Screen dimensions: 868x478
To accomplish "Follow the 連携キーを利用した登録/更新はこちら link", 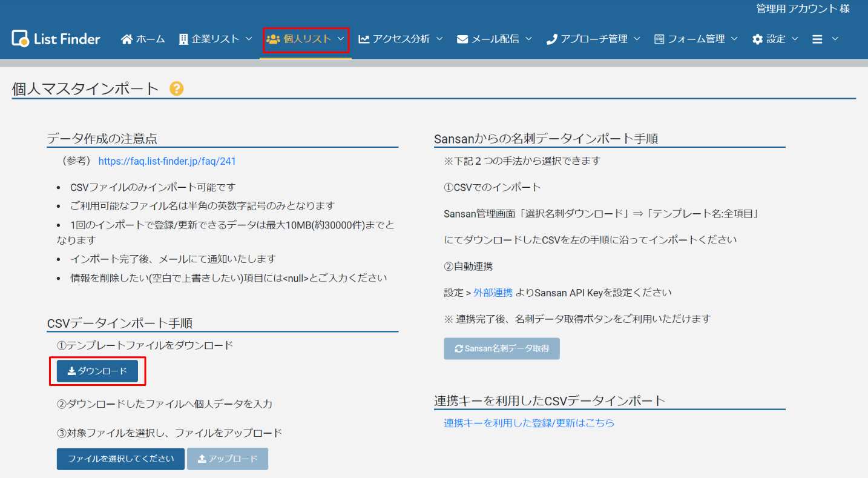I will pyautogui.click(x=529, y=423).
